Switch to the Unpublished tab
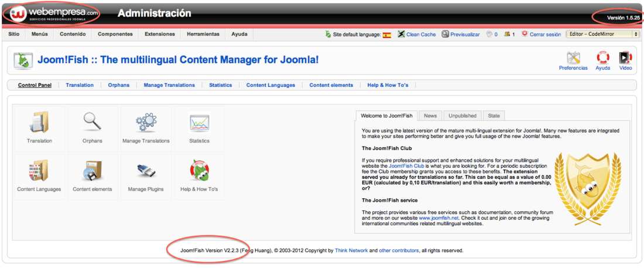Screen dimensions: 644x268 click(463, 116)
